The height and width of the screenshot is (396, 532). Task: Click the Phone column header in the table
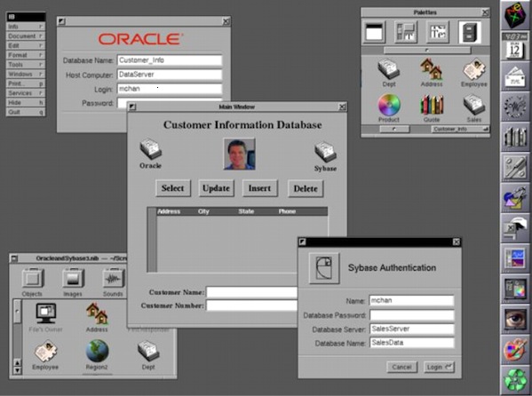click(287, 211)
